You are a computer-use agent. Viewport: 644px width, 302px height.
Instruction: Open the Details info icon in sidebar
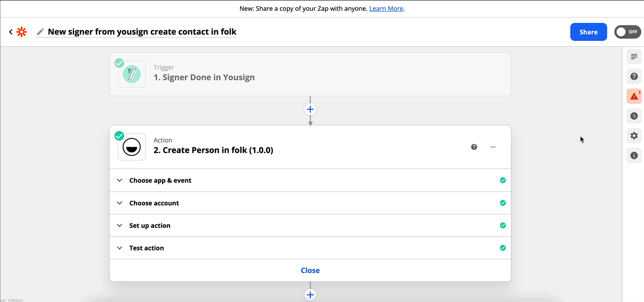click(634, 155)
